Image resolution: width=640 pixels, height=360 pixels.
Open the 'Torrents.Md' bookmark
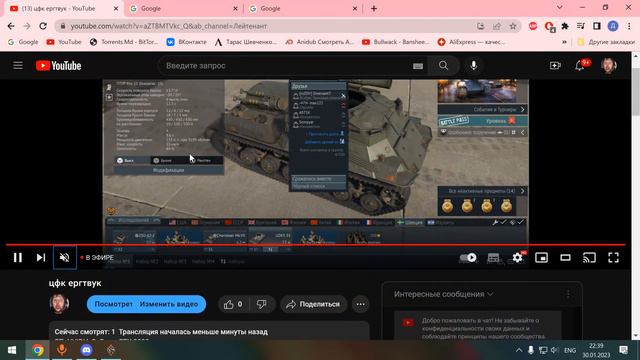pos(124,42)
